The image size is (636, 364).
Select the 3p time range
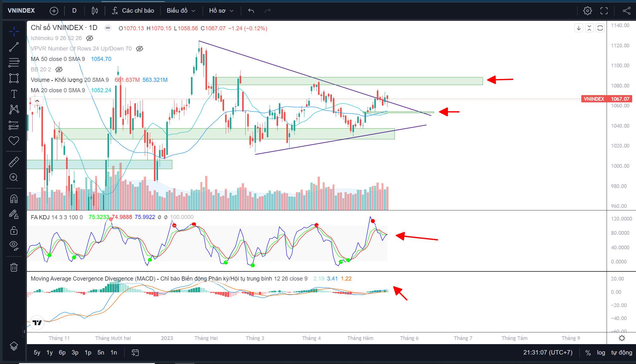point(75,353)
